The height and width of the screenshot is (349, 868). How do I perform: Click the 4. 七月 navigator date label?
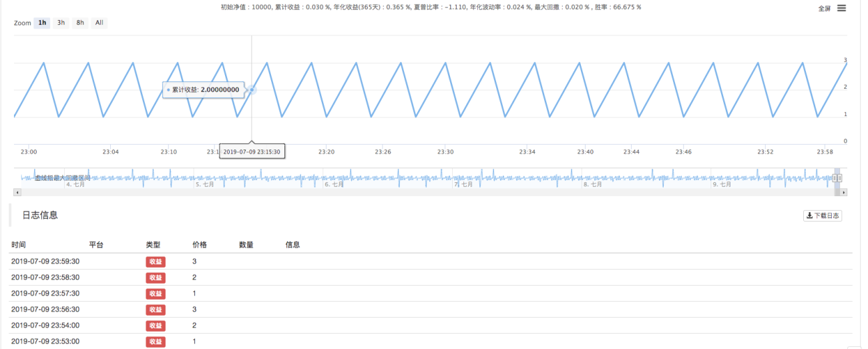coord(75,184)
